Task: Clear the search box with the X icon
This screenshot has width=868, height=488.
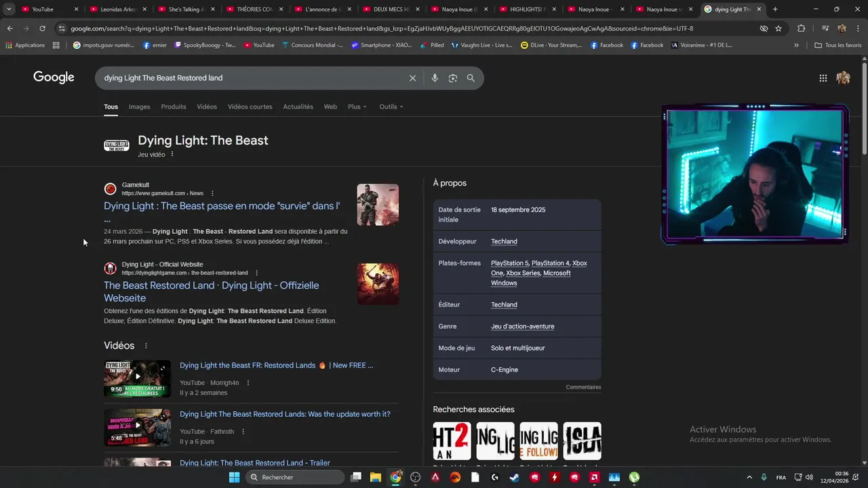Action: coord(412,78)
